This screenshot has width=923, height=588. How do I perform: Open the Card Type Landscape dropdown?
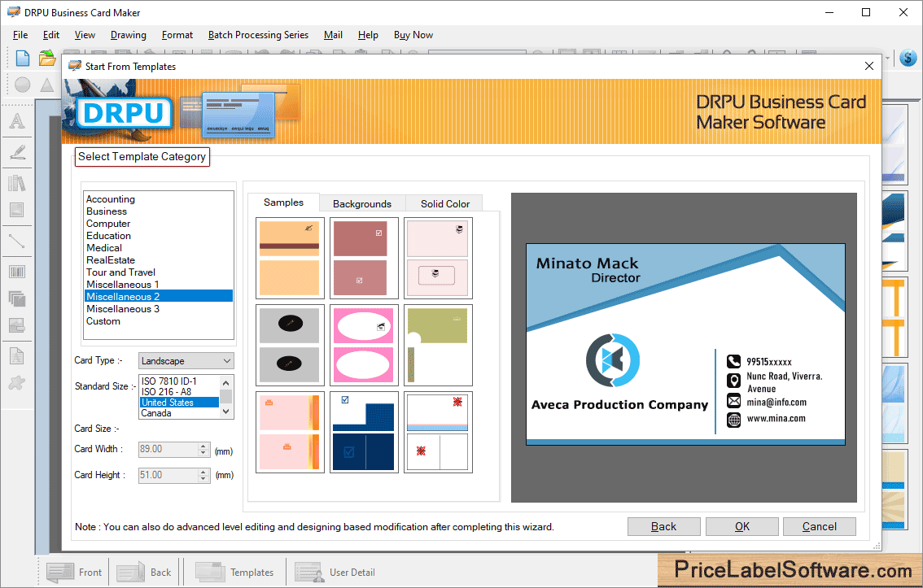[x=186, y=361]
